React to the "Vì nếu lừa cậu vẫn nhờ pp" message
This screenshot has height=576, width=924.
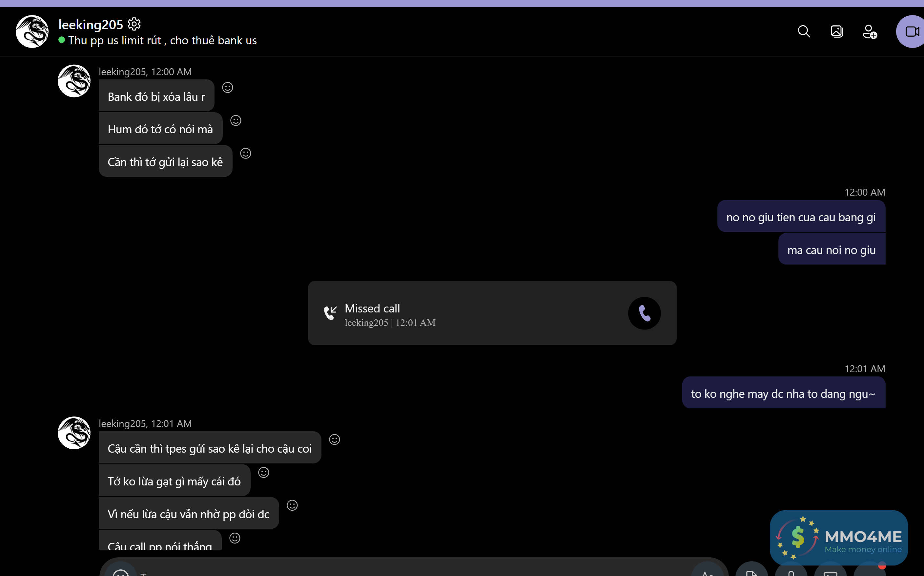292,505
